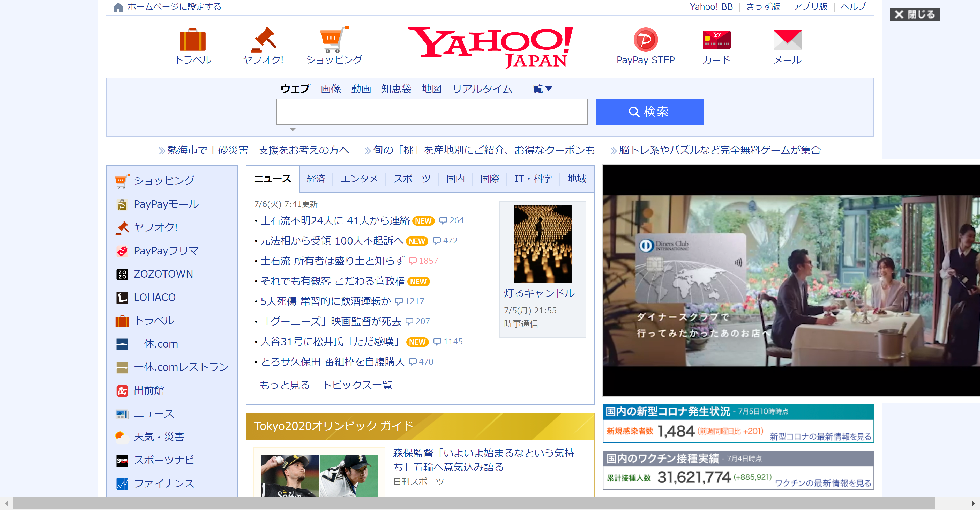Open the メール envelope icon
The height and width of the screenshot is (510, 980).
coord(787,40)
